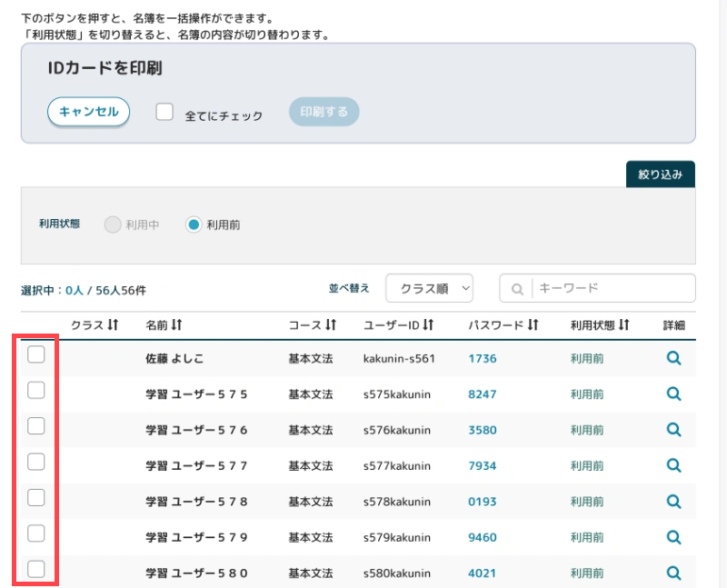Click the name 学習 ユーザー580
The image size is (727, 588).
196,573
